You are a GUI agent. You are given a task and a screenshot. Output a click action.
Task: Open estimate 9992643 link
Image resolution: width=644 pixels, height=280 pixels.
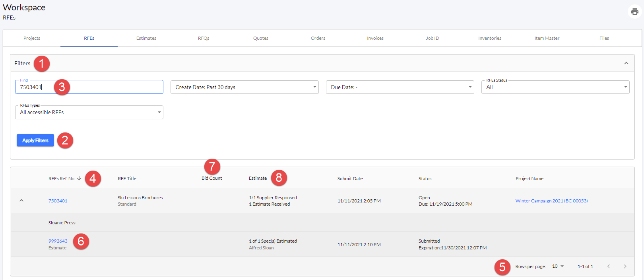coord(58,241)
